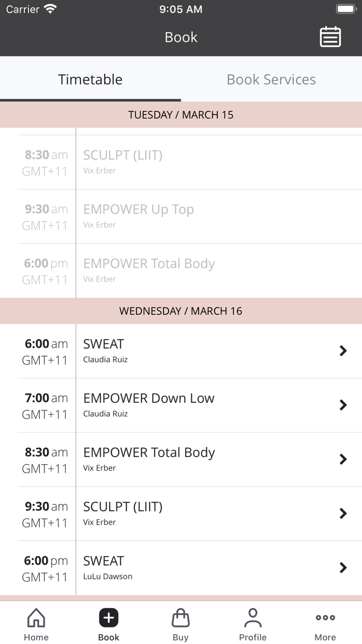Screen dimensions: 362x644
Task: Expand details for the 6:00 am SWEAT class
Action: coord(181,351)
